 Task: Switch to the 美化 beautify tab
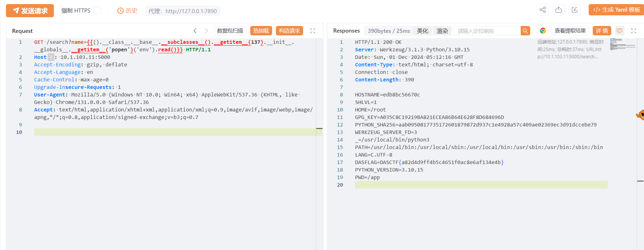click(x=422, y=31)
